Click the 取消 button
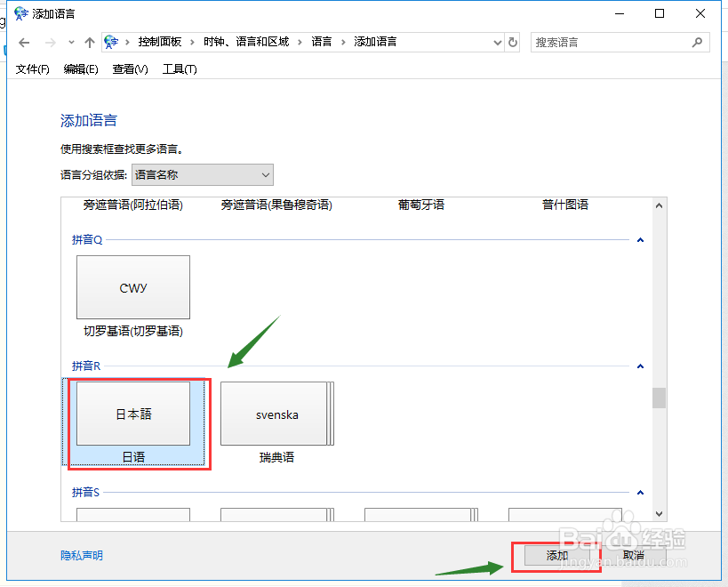This screenshot has width=728, height=587. pyautogui.click(x=636, y=554)
